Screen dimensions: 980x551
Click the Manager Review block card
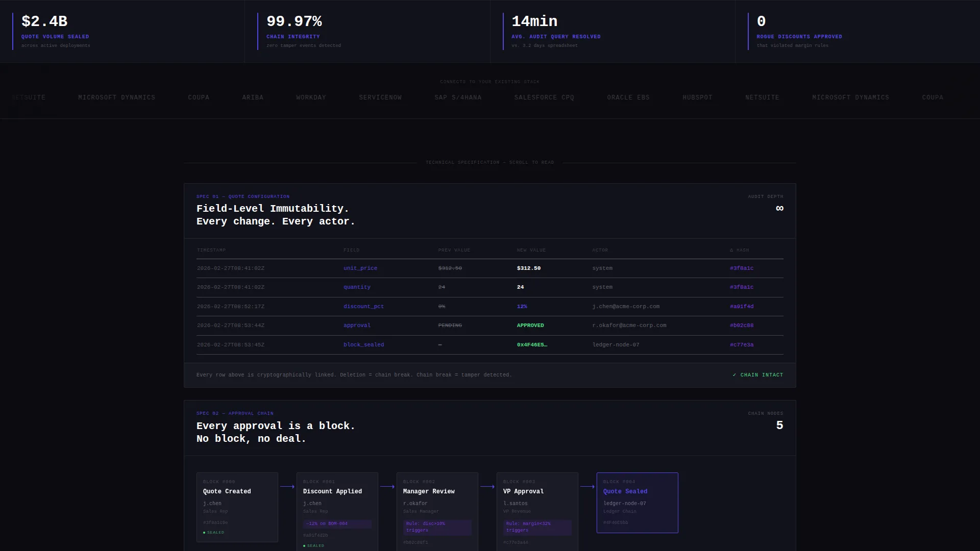point(437,512)
